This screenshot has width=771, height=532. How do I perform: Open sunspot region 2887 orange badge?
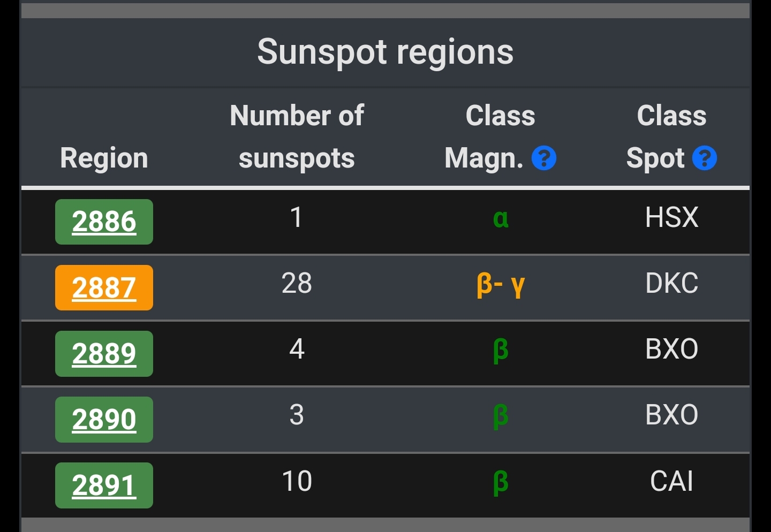(x=104, y=287)
